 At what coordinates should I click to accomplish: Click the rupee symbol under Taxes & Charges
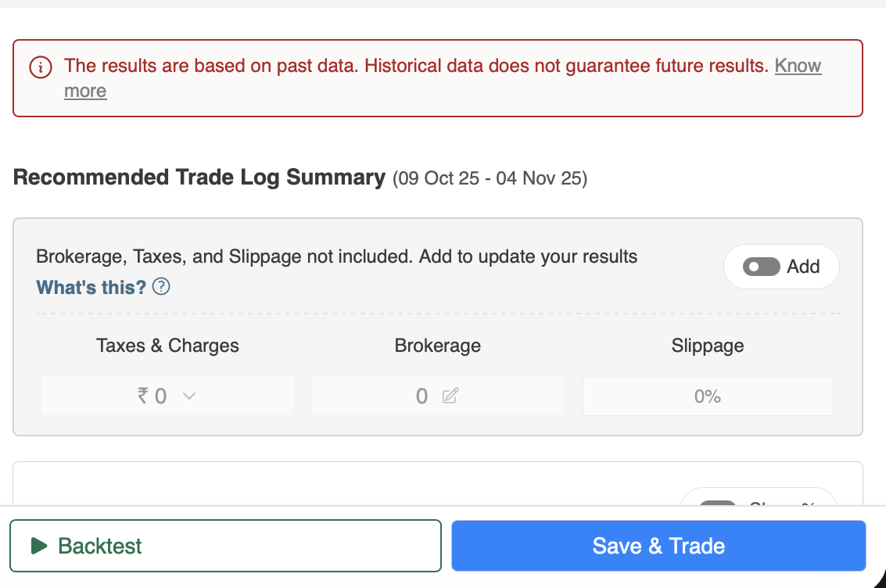click(x=142, y=396)
